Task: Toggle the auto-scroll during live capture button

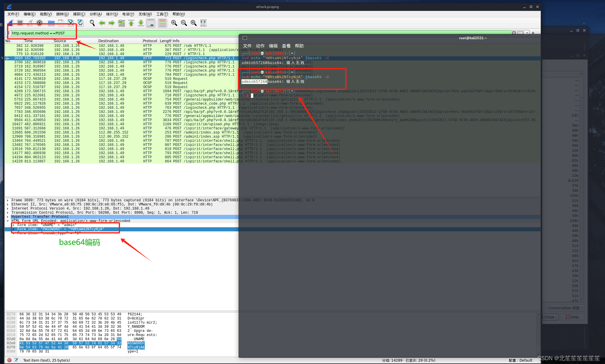Action: click(151, 23)
